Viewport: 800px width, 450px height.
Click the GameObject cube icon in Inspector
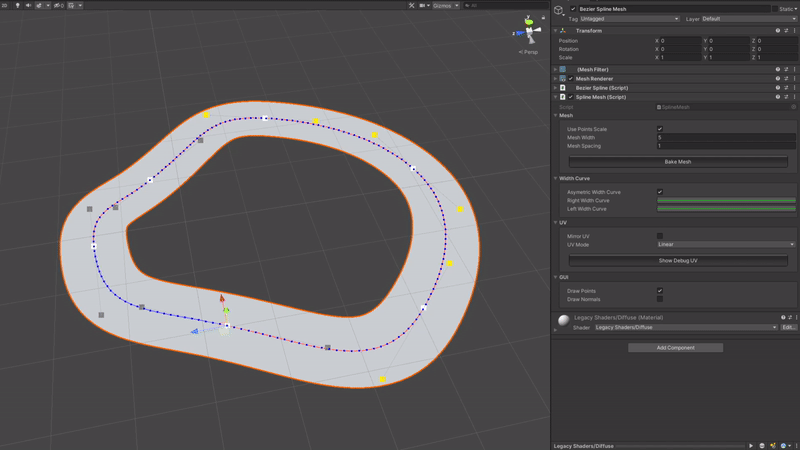(x=559, y=10)
